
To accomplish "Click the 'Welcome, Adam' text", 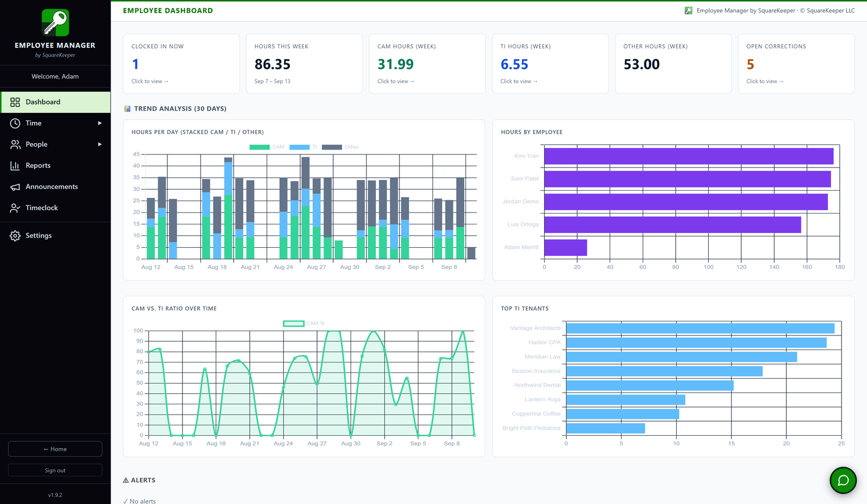I will pyautogui.click(x=55, y=76).
